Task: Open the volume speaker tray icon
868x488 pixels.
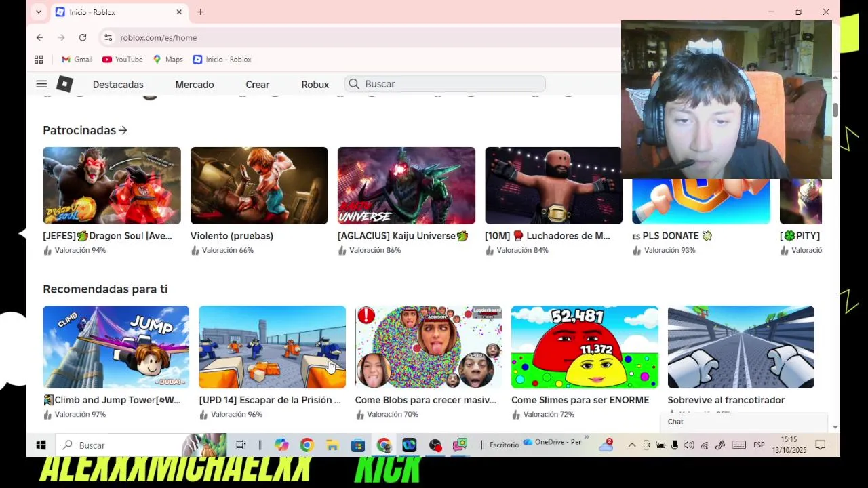Action: [689, 445]
